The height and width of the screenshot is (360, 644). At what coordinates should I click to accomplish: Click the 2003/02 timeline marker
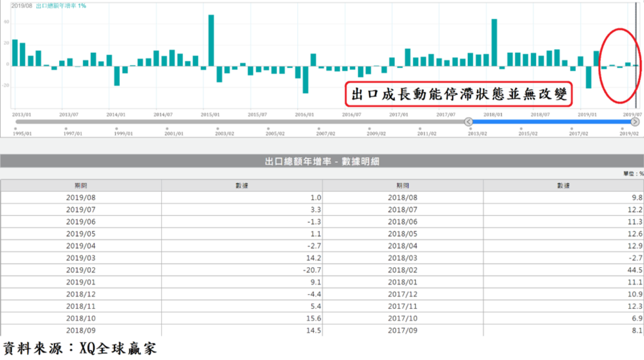coord(218,129)
